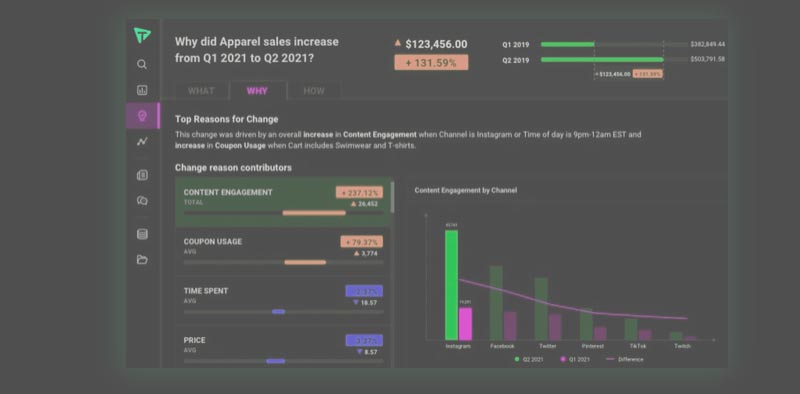Select the lightbulb insights sidebar icon
The width and height of the screenshot is (800, 394).
point(142,116)
